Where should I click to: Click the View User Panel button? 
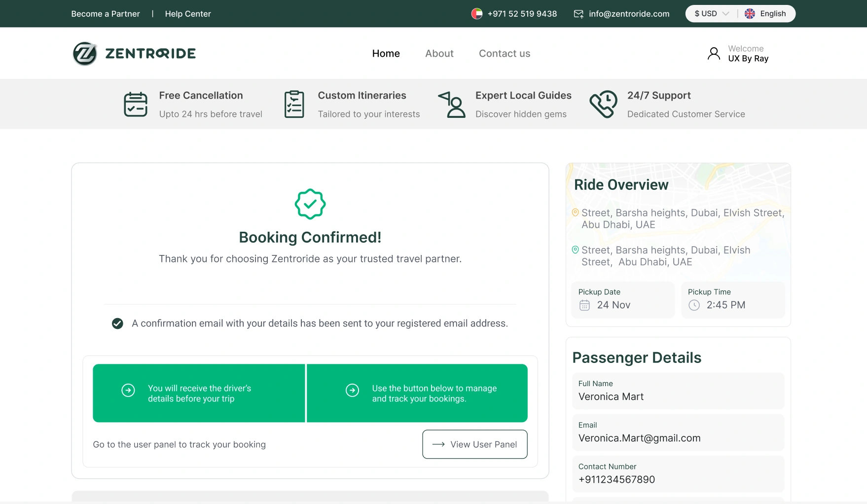coord(475,444)
